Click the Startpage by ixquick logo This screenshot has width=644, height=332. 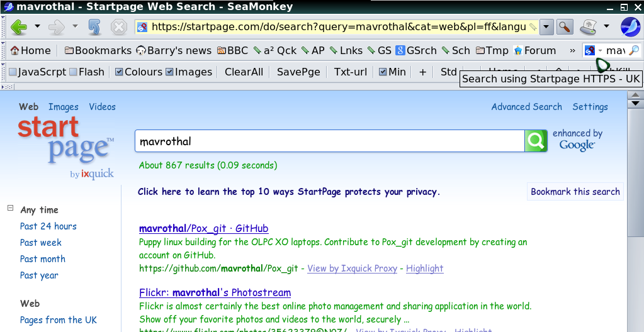pyautogui.click(x=65, y=148)
